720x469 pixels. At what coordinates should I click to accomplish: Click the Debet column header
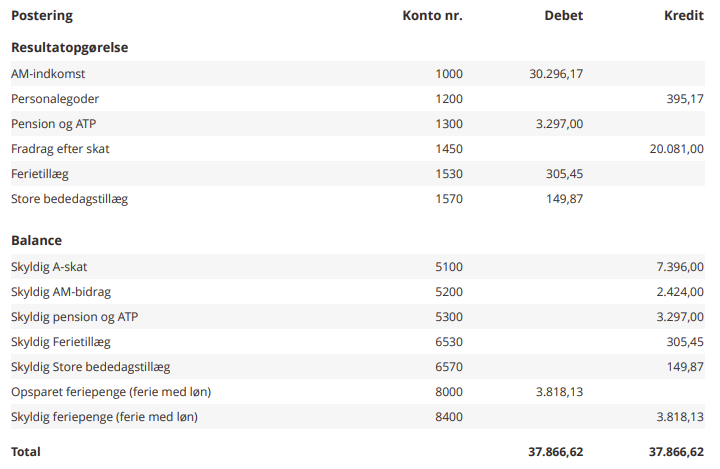pyautogui.click(x=563, y=16)
